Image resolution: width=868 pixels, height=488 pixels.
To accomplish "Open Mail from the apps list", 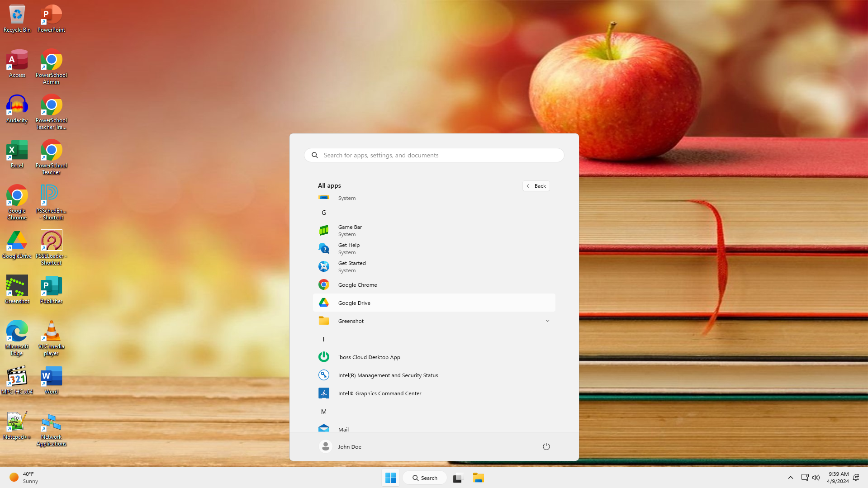I will pyautogui.click(x=434, y=428).
